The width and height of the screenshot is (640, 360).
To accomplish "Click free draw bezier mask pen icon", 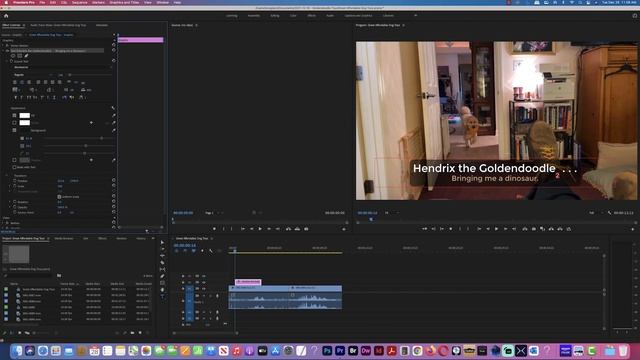I will [x=26, y=56].
